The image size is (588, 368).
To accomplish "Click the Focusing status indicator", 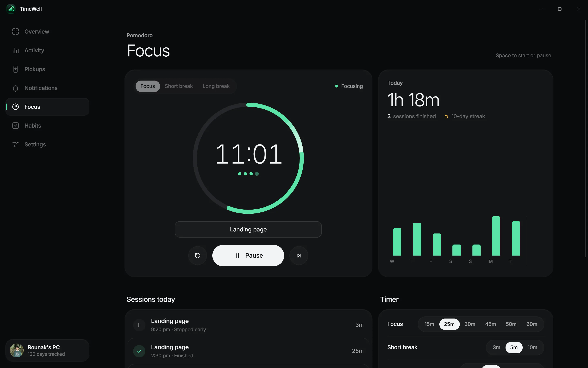I will (x=349, y=86).
